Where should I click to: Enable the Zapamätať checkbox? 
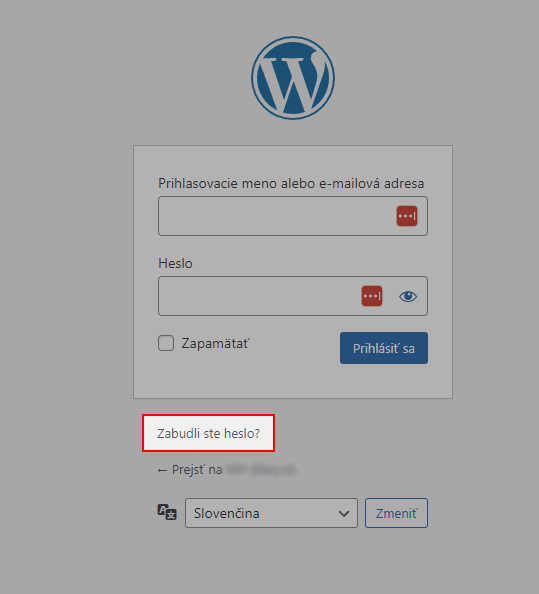tap(166, 343)
